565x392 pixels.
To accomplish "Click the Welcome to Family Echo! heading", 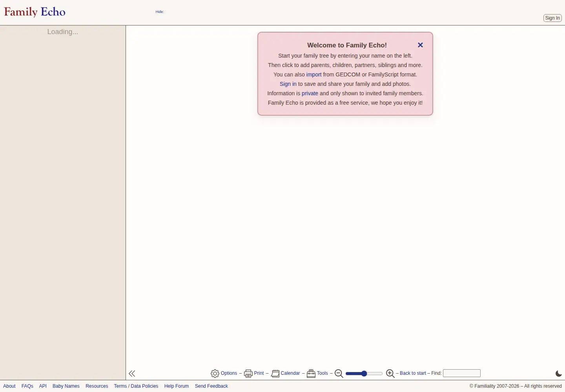I will pos(347,45).
